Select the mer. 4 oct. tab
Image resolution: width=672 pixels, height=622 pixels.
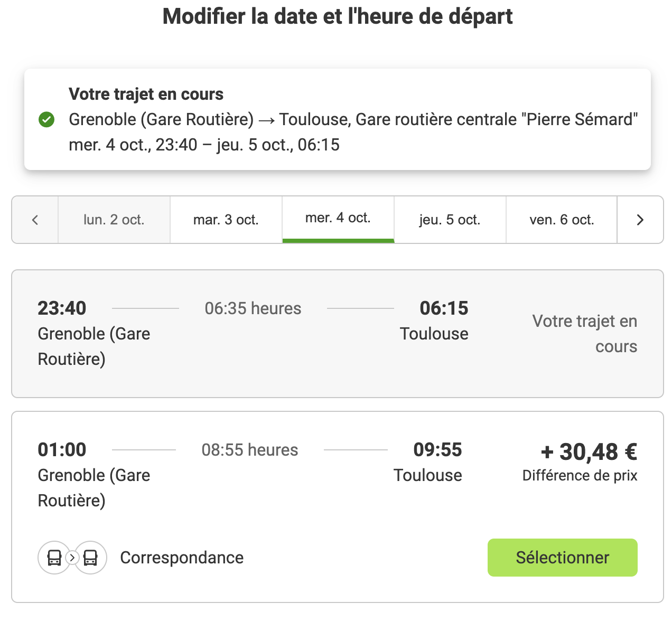pyautogui.click(x=338, y=218)
